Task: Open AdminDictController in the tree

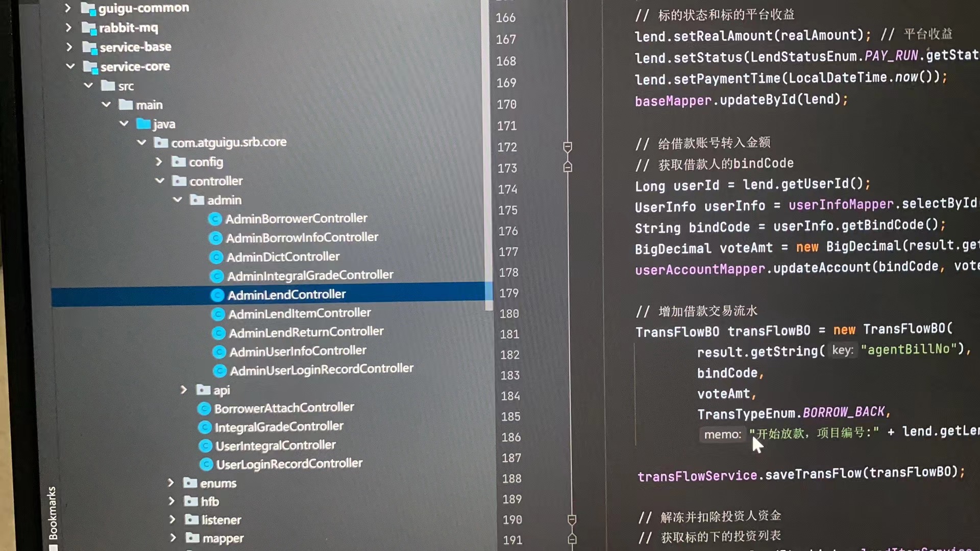Action: coord(283,257)
